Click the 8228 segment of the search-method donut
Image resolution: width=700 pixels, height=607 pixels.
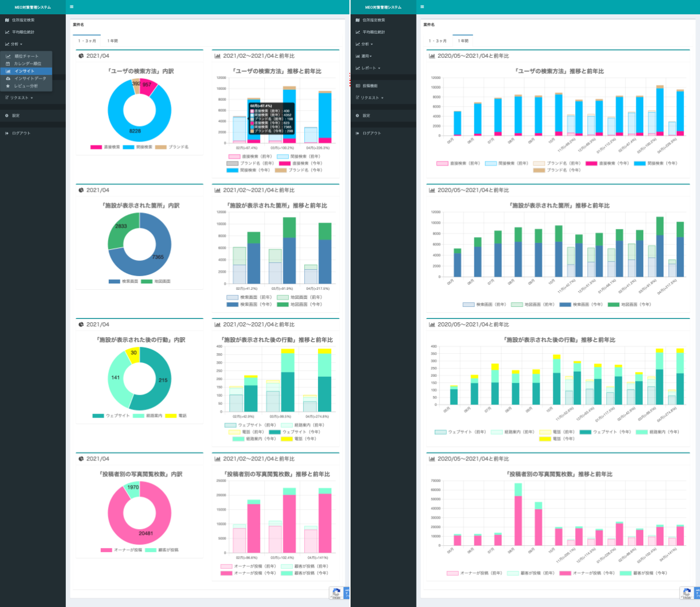click(135, 131)
